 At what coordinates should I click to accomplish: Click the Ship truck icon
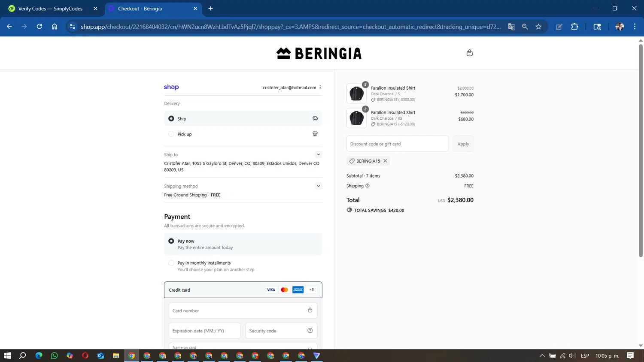tap(315, 118)
